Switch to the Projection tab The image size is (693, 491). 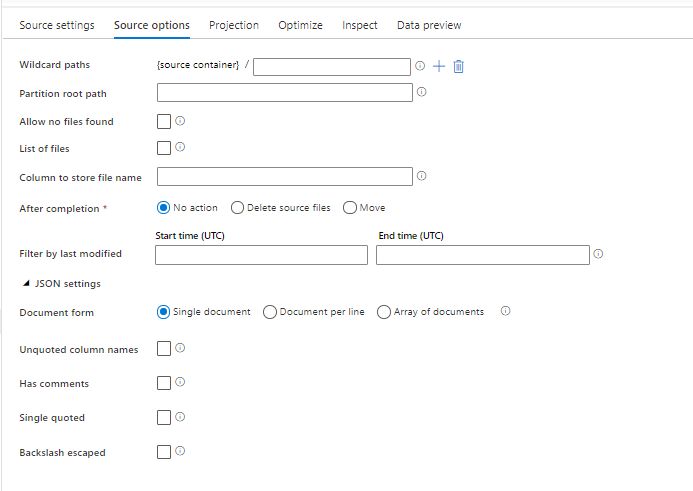tap(234, 25)
